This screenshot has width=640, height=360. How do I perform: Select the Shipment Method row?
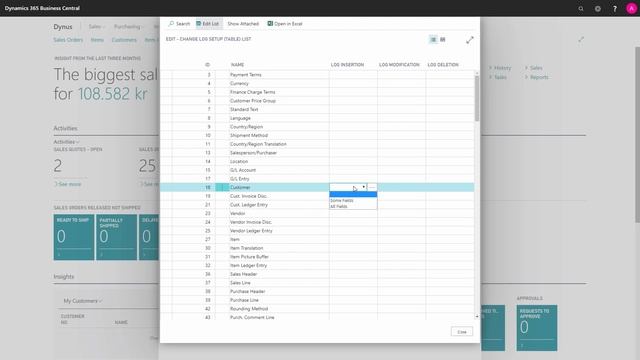317,136
